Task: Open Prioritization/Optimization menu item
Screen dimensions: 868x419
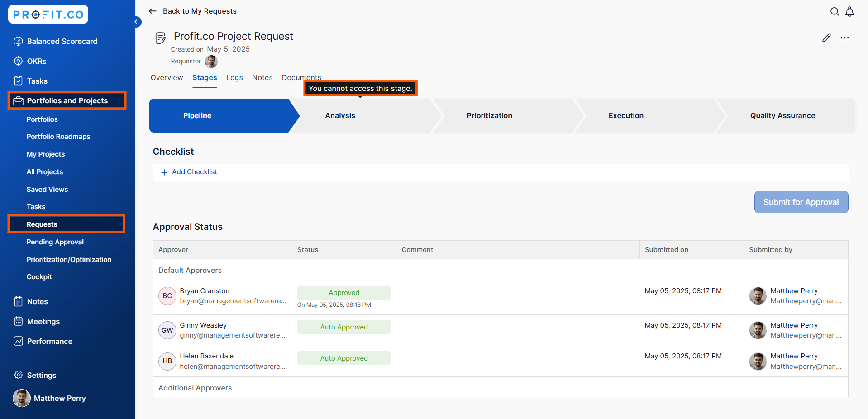Action: coord(69,260)
